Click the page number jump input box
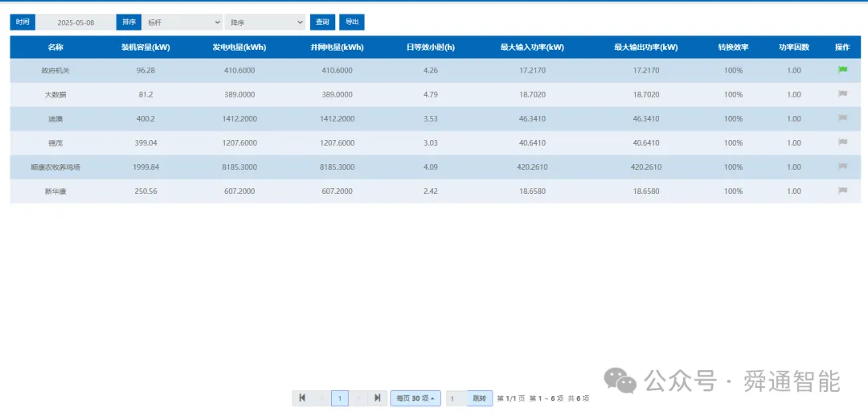Screen dimensions: 868x416 (457, 397)
